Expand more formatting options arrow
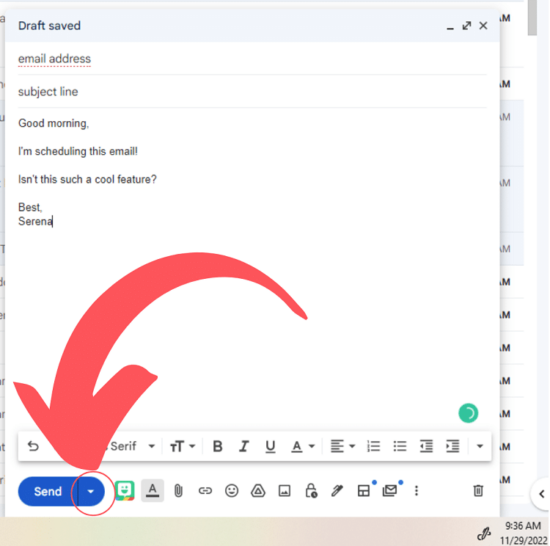Image resolution: width=550 pixels, height=546 pixels. (x=480, y=446)
